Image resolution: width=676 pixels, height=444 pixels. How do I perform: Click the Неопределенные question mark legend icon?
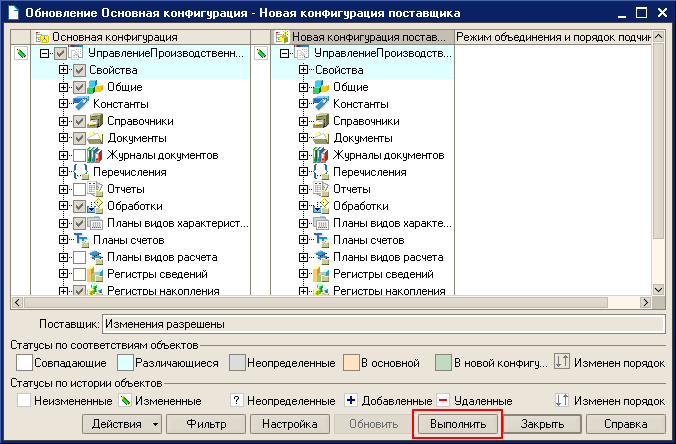[236, 400]
